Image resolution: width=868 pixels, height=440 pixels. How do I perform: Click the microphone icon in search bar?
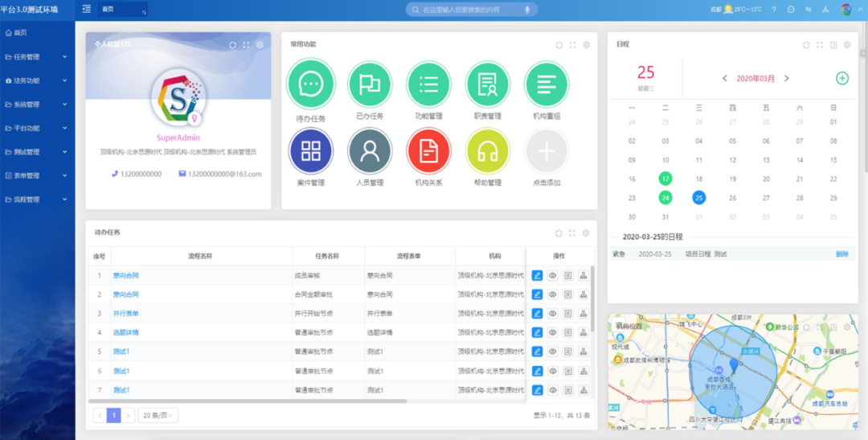point(527,10)
